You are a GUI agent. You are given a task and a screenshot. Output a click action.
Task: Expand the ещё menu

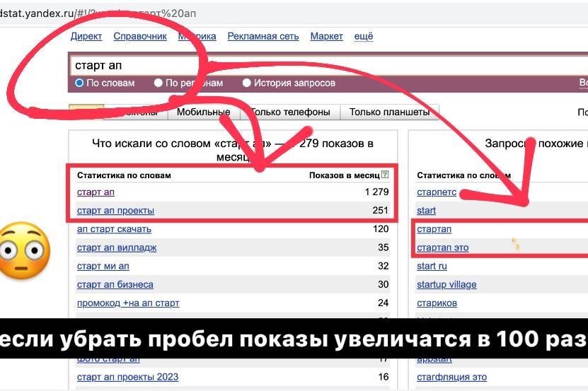(364, 36)
